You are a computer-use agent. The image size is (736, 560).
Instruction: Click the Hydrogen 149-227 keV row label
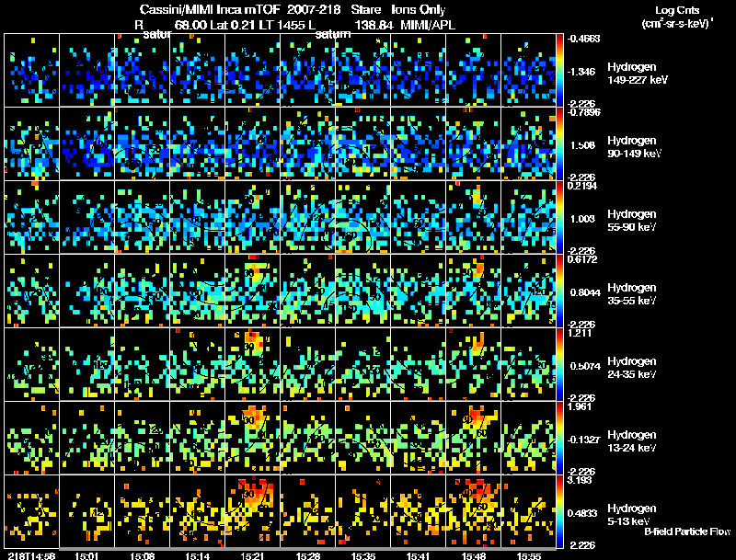(x=637, y=74)
